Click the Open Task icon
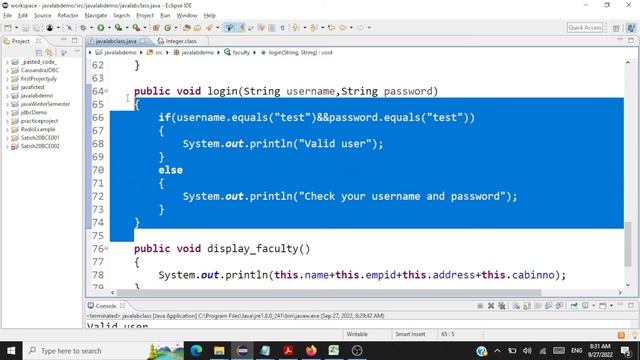640x360 pixels. point(198,28)
